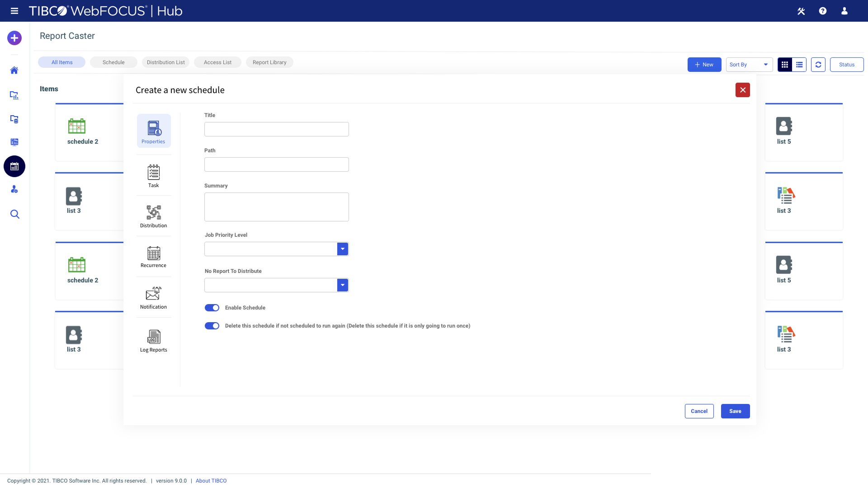Select the All Items tab
868x488 pixels.
(62, 62)
